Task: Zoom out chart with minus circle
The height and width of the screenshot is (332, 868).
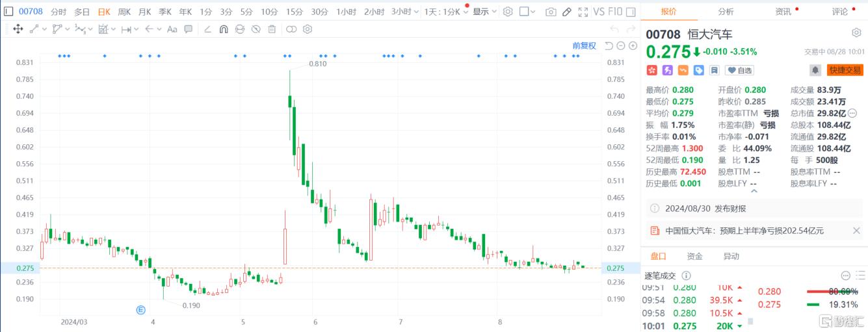Action: [621, 45]
